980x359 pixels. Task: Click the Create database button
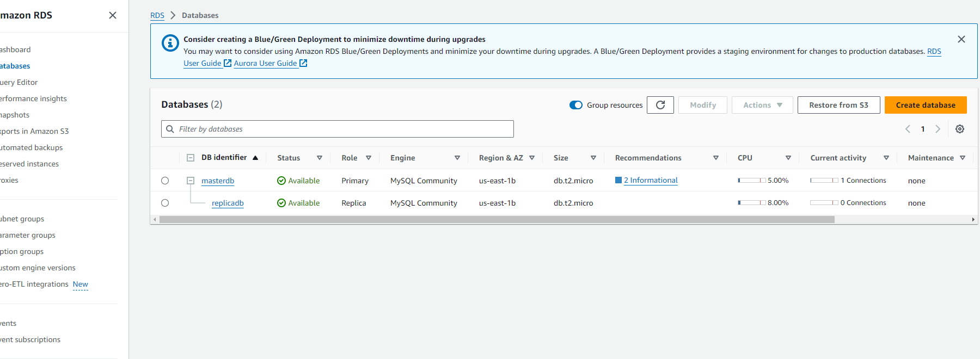click(x=925, y=105)
